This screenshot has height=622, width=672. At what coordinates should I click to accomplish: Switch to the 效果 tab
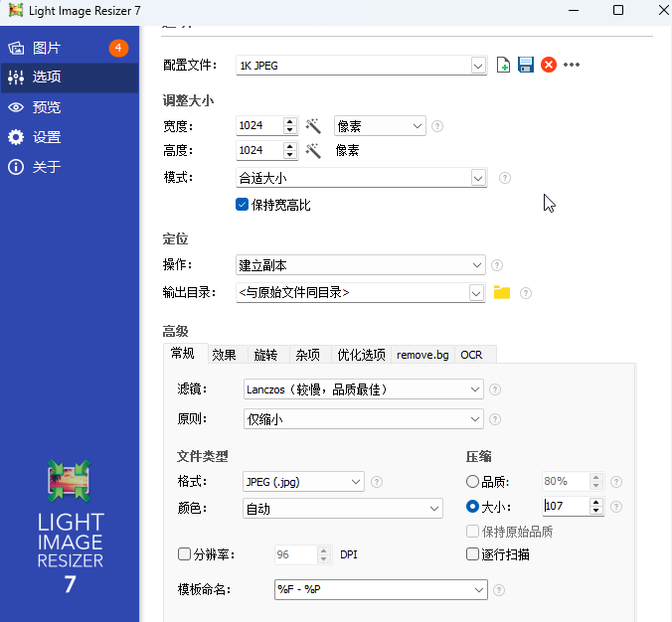[x=224, y=355]
